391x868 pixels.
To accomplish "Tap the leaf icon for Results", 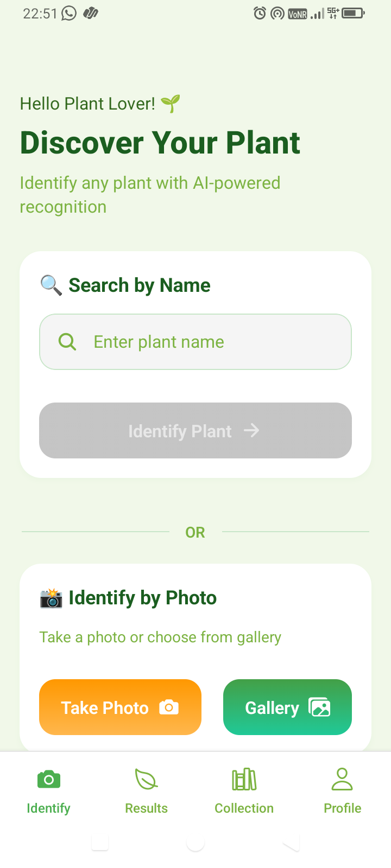I will coord(146,780).
